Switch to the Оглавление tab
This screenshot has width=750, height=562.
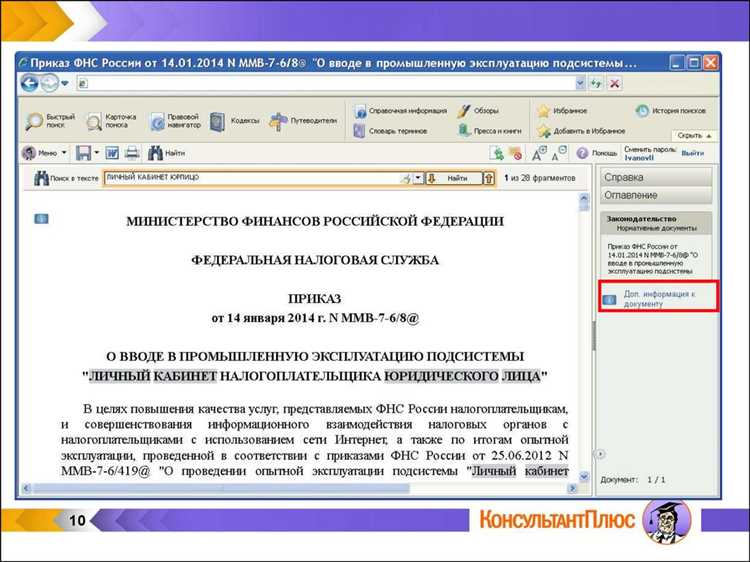[x=656, y=195]
